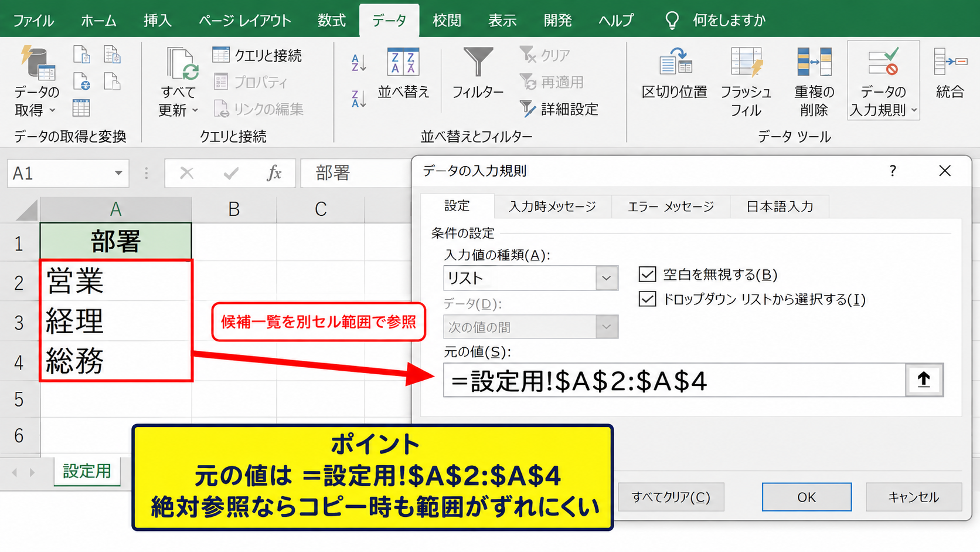The width and height of the screenshot is (980, 552).
Task: Click the lightbulb tell-me icon
Action: (672, 21)
